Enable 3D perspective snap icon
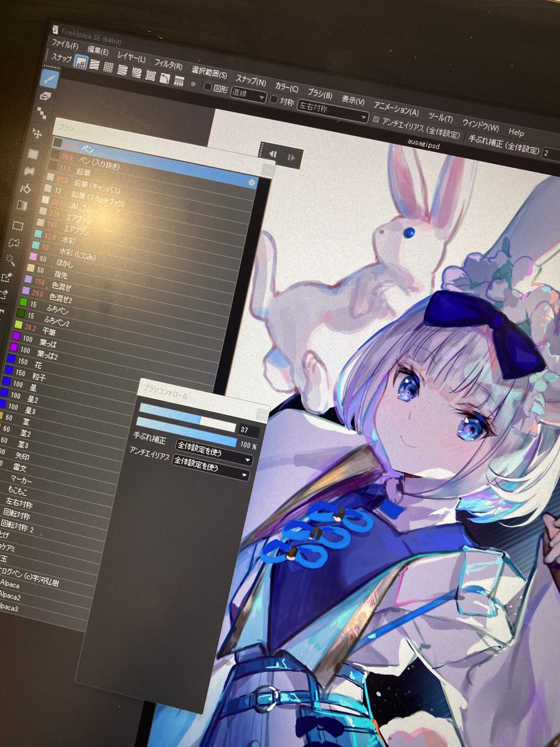Viewport: 560px width, 747px height. pyautogui.click(x=179, y=81)
